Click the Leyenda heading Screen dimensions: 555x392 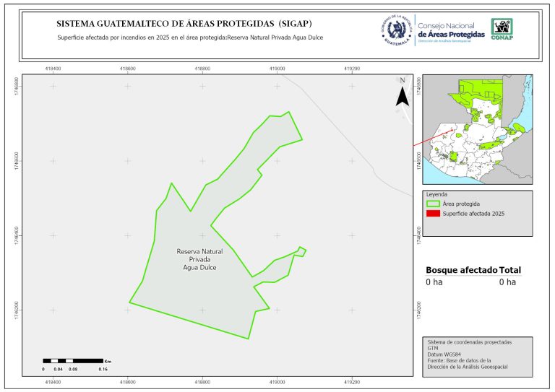coord(437,195)
